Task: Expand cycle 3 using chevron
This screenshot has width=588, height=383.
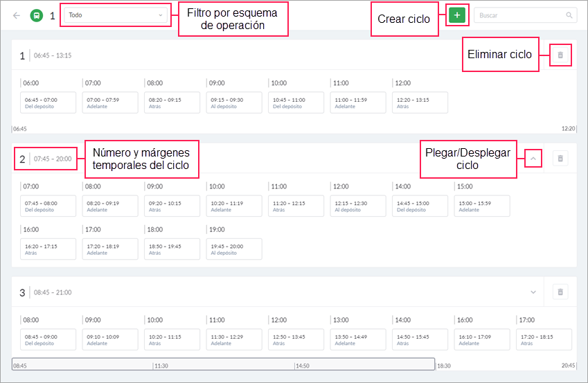Action: tap(533, 292)
